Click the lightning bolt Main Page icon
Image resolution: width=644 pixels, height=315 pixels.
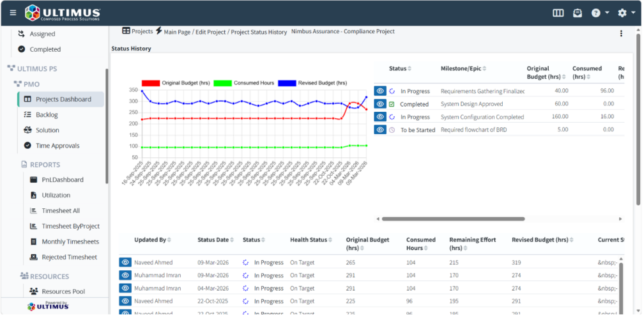coord(159,31)
